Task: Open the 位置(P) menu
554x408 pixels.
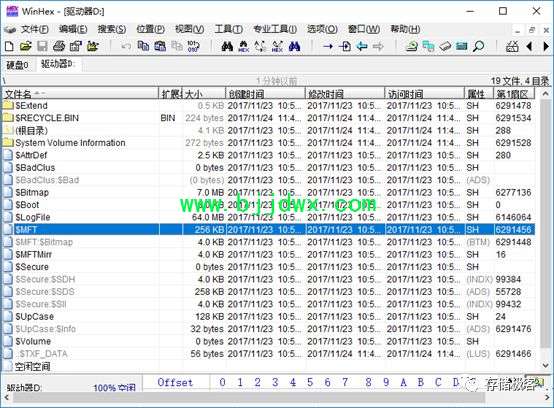Action: (151, 29)
